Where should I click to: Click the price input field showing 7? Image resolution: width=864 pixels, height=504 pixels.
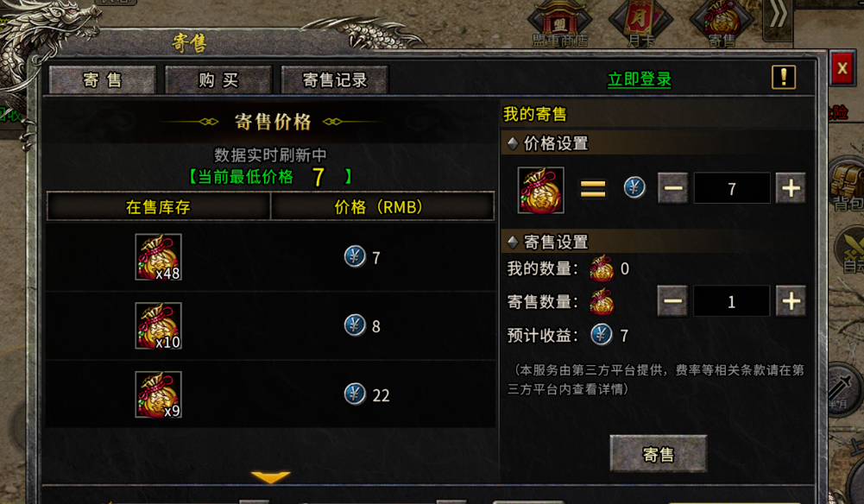[x=732, y=188]
